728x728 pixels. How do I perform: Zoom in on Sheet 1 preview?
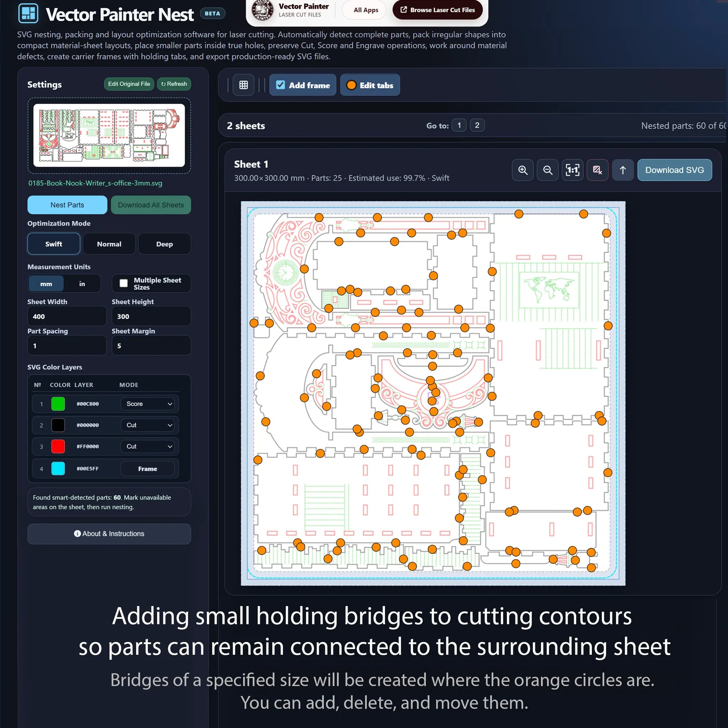click(523, 170)
